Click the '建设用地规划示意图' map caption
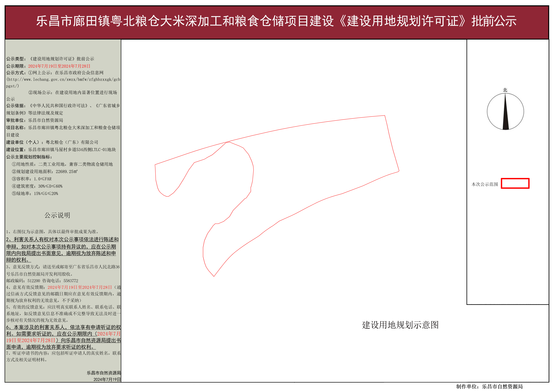This screenshot has width=554, height=392. coord(400,325)
